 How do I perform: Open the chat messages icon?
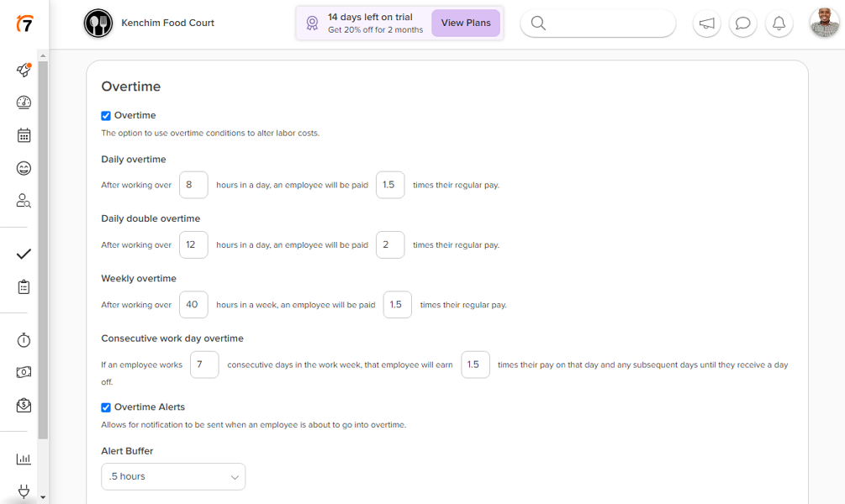tap(742, 24)
